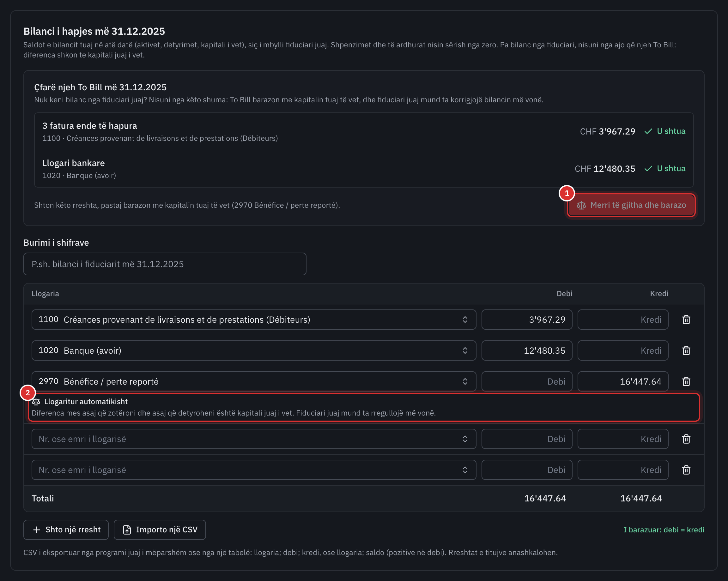Click the 3 fatura ende të hapura row title
This screenshot has width=728, height=581.
point(89,126)
